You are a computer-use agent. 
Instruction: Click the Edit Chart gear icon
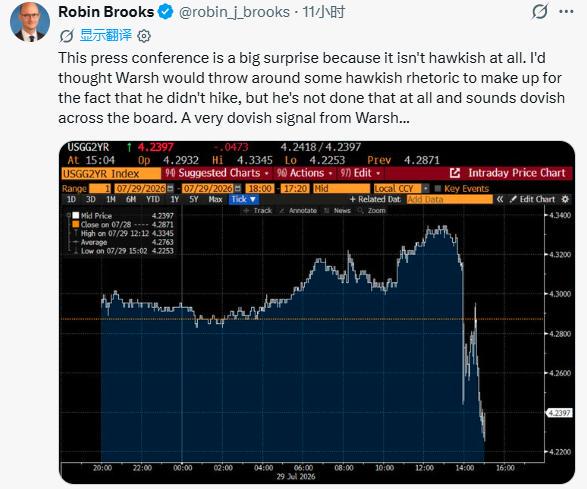[x=565, y=200]
